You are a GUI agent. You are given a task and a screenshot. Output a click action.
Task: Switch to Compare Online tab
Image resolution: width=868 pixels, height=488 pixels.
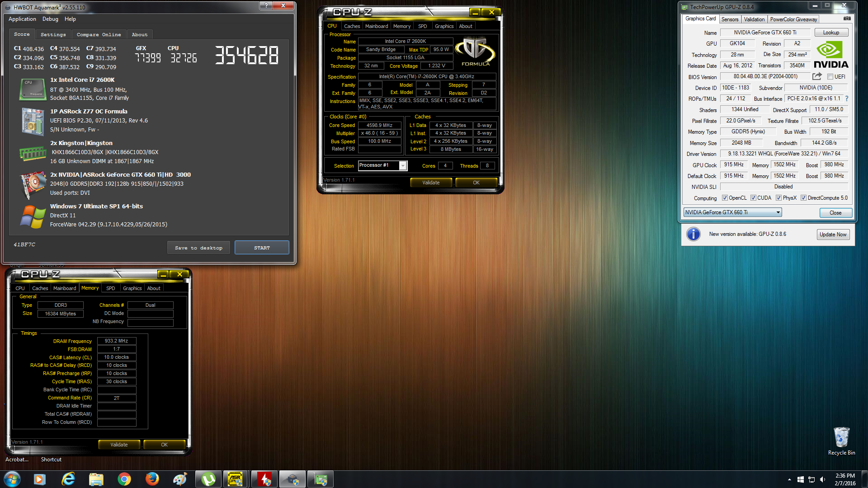click(99, 34)
